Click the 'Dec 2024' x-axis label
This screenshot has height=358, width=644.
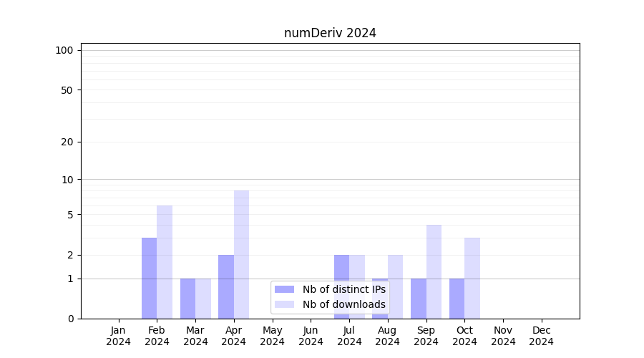click(541, 336)
